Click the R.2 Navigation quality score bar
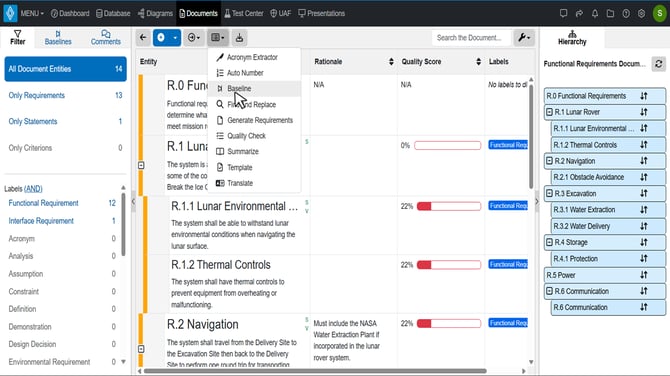Screen dimensions: 670x376 449,323
